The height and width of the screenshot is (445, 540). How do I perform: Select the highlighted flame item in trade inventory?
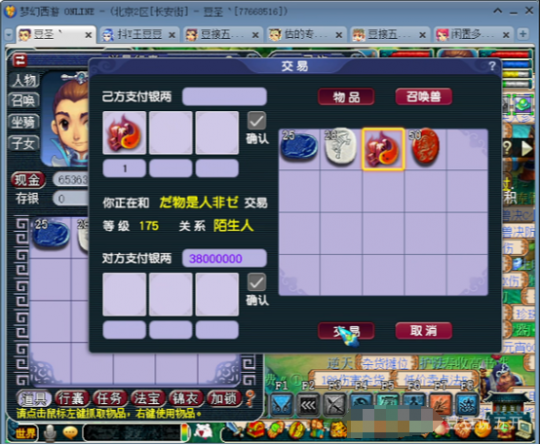383,149
